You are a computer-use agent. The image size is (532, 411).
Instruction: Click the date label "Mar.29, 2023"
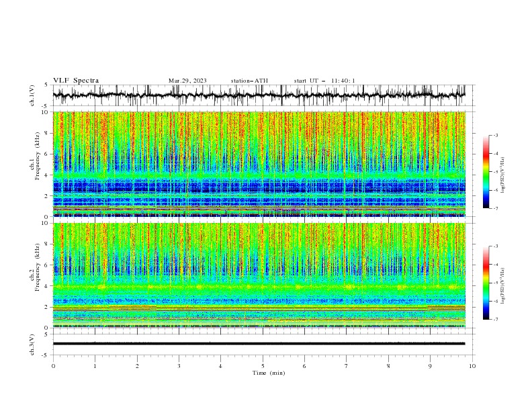[187, 81]
